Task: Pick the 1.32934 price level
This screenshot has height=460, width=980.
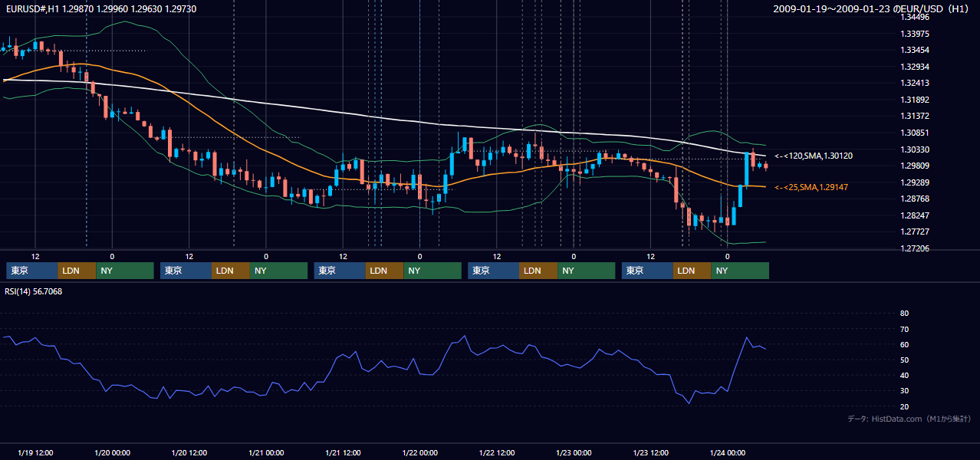Action: pos(915,67)
